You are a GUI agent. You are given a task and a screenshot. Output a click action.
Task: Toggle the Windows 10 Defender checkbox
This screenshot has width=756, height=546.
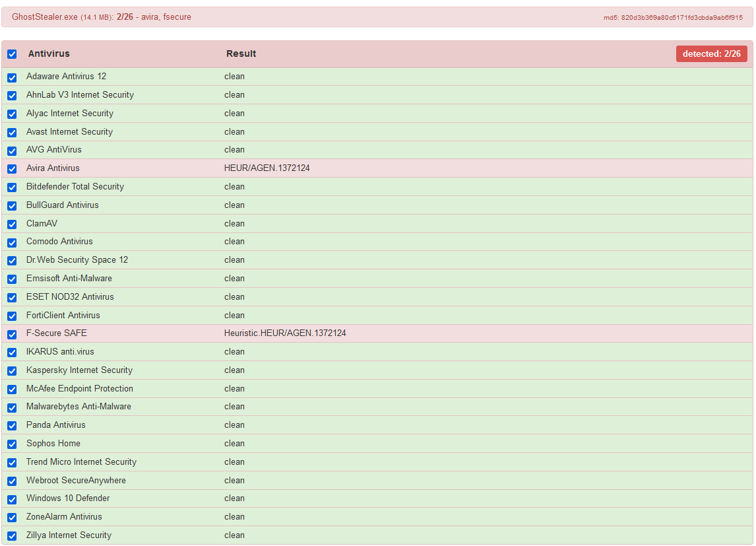pyautogui.click(x=12, y=499)
